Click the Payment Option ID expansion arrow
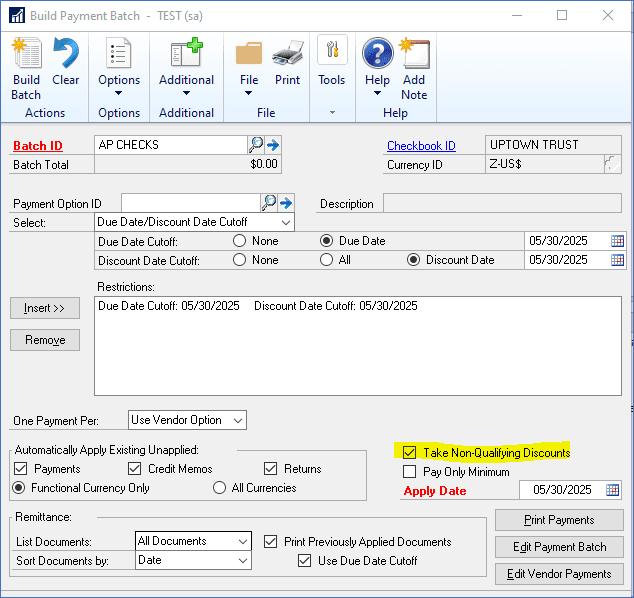The image size is (634, 598). (x=285, y=203)
